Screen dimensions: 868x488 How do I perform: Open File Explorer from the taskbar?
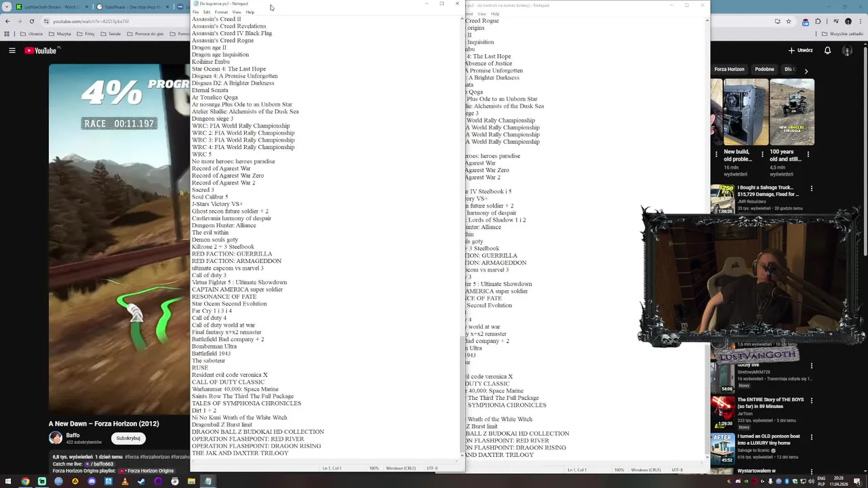coord(191,482)
